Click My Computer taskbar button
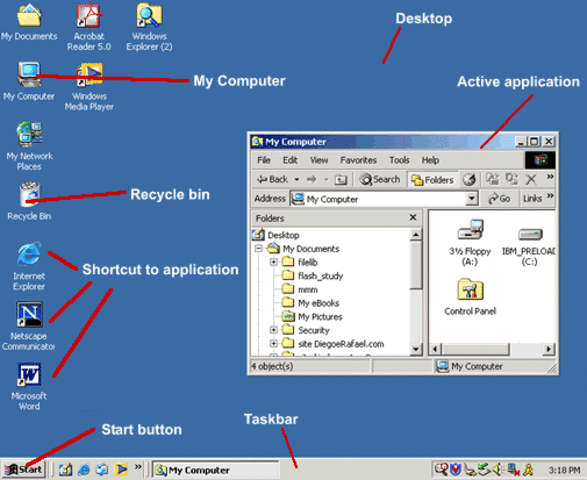 pos(216,470)
